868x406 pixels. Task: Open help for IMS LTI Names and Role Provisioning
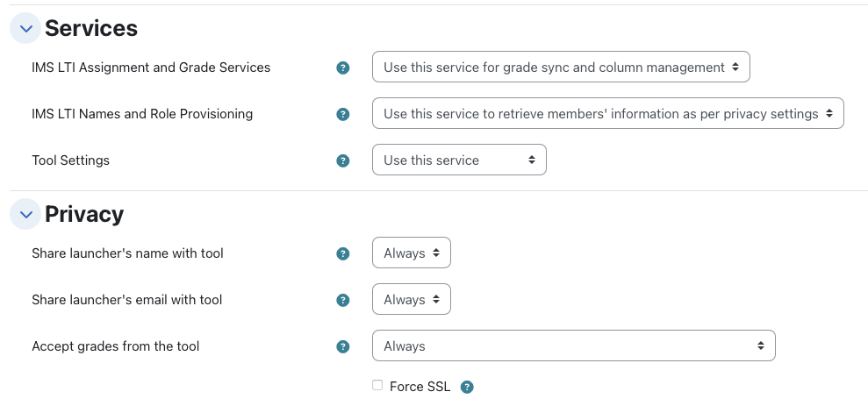tap(343, 115)
